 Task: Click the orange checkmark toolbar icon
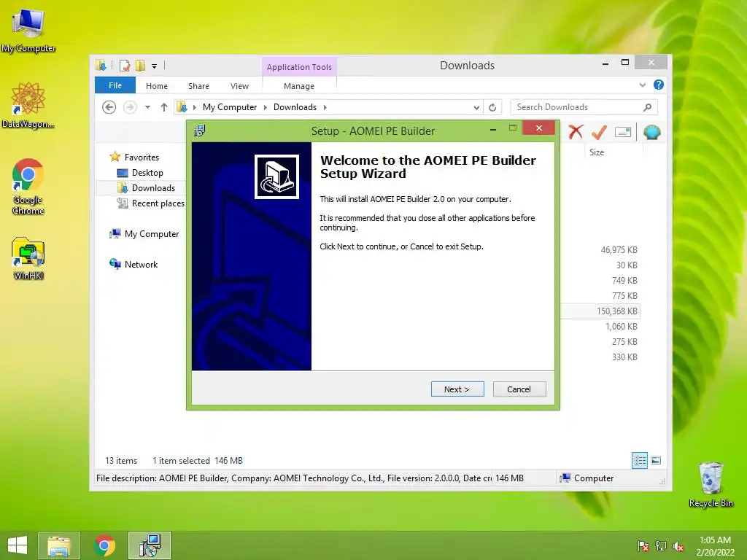pyautogui.click(x=599, y=132)
